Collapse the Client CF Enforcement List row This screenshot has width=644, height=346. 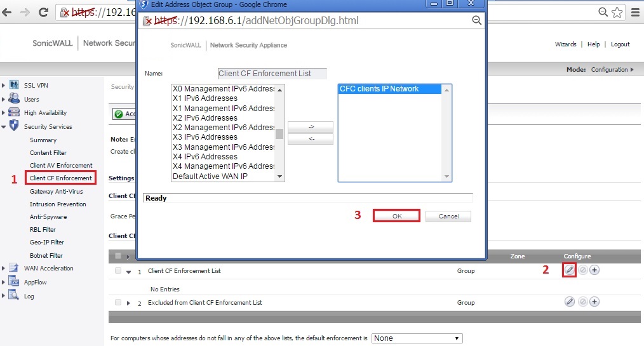pos(128,271)
